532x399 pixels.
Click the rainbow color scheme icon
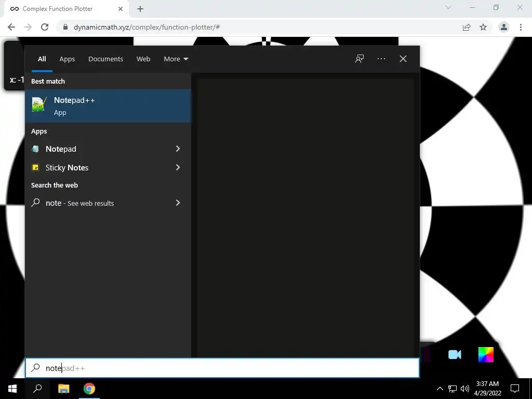(x=486, y=354)
